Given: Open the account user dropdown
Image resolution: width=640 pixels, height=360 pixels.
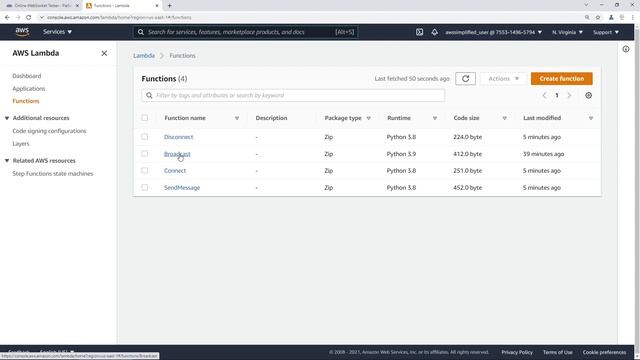Looking at the screenshot, I should coord(493,32).
